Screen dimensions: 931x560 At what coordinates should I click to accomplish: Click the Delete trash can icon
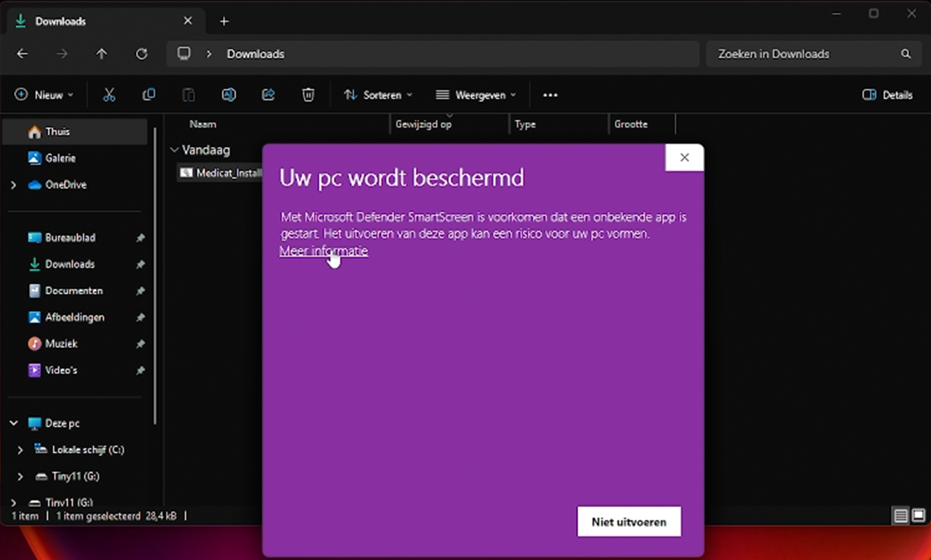pyautogui.click(x=308, y=95)
